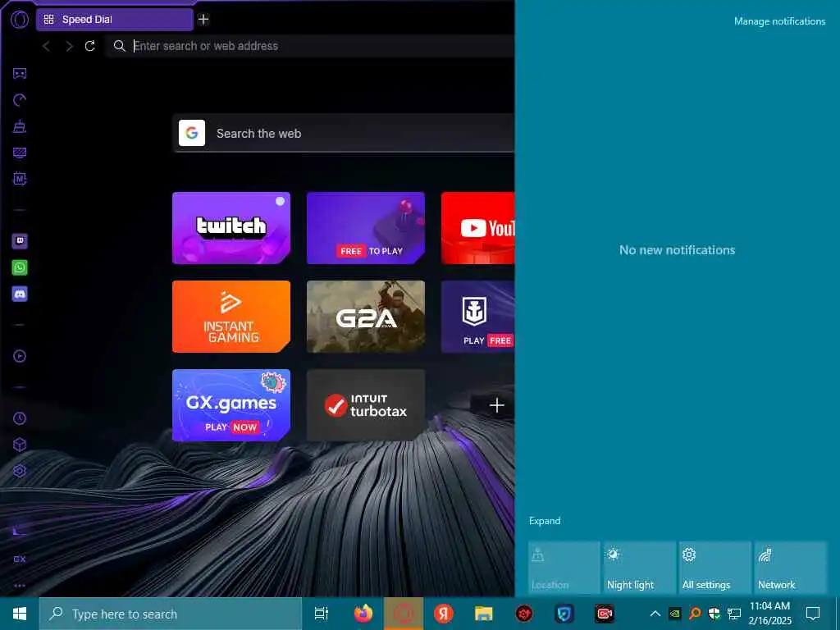The image size is (840, 630).
Task: Open Extensions cube icon in sidebar
Action: (x=20, y=445)
